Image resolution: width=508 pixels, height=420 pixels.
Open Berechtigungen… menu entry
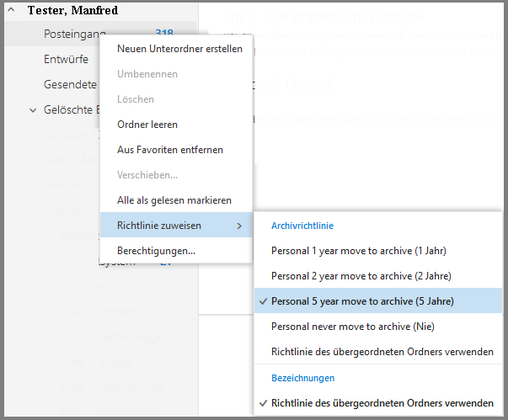click(x=157, y=251)
